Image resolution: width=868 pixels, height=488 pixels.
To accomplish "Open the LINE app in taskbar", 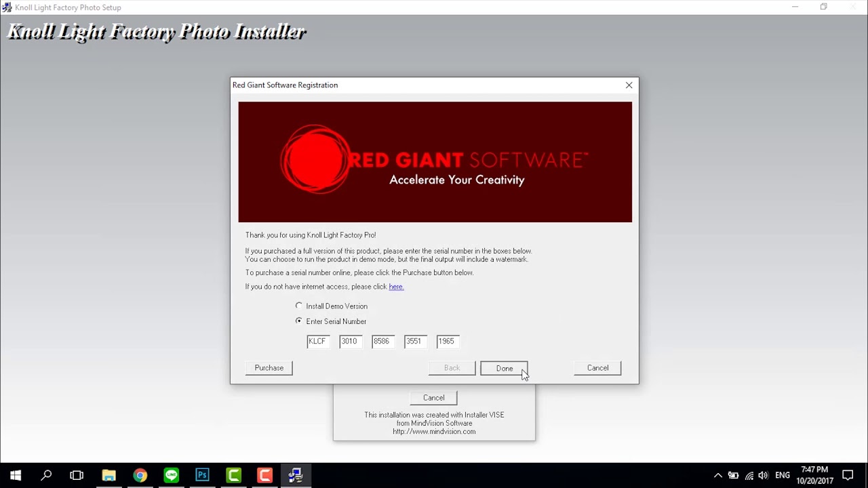I will pos(171,475).
